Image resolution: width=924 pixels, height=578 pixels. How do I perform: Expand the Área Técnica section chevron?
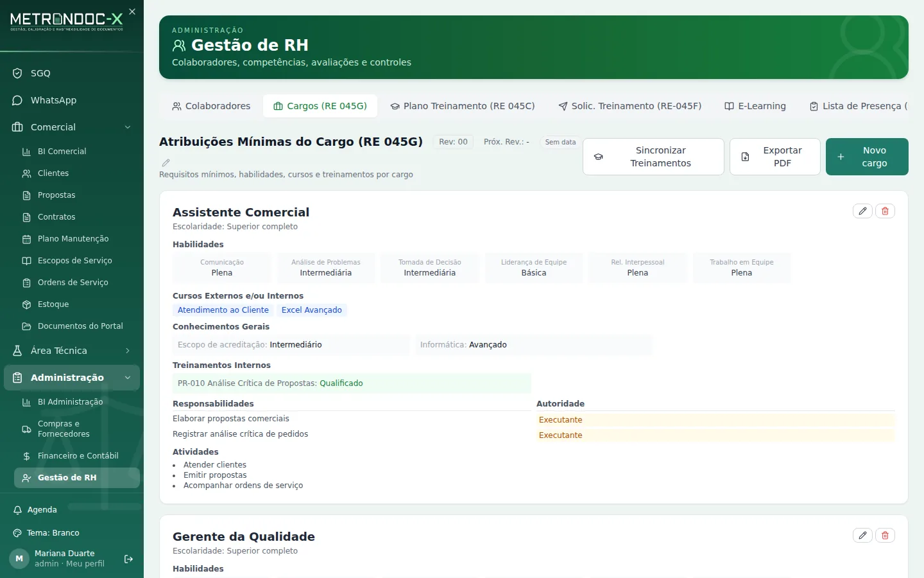(x=128, y=351)
